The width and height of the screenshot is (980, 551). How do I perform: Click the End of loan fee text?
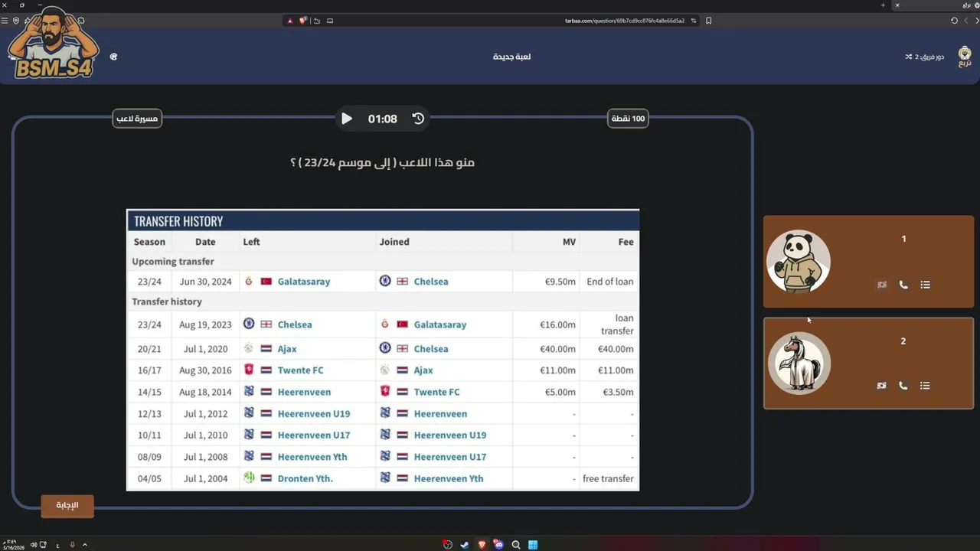point(610,282)
